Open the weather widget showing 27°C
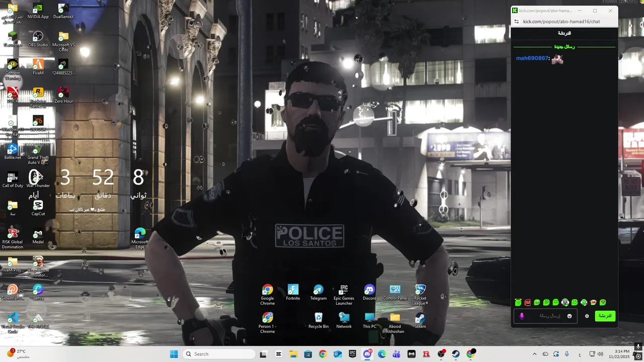This screenshot has width=644, height=362. (x=18, y=354)
